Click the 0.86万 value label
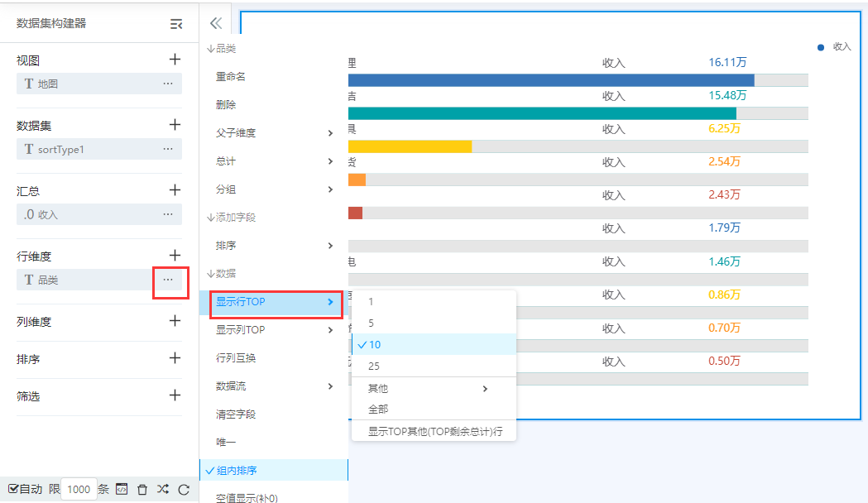The height and width of the screenshot is (503, 868). (x=724, y=295)
